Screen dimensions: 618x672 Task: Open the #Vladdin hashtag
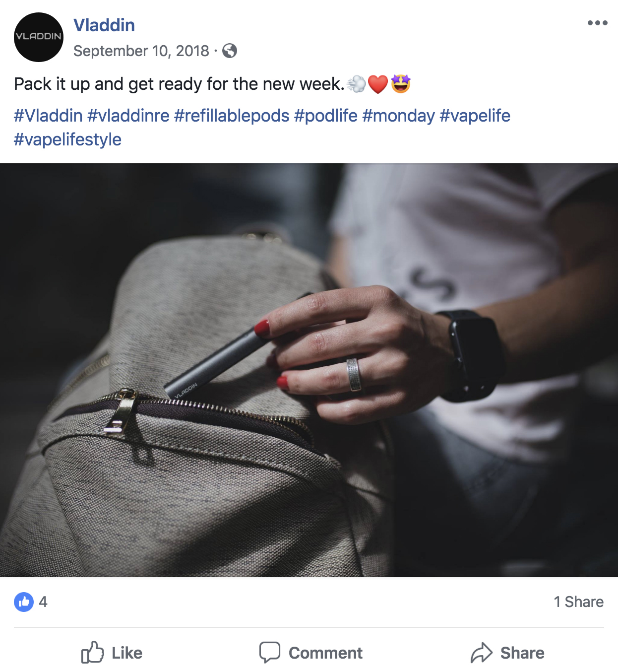48,116
